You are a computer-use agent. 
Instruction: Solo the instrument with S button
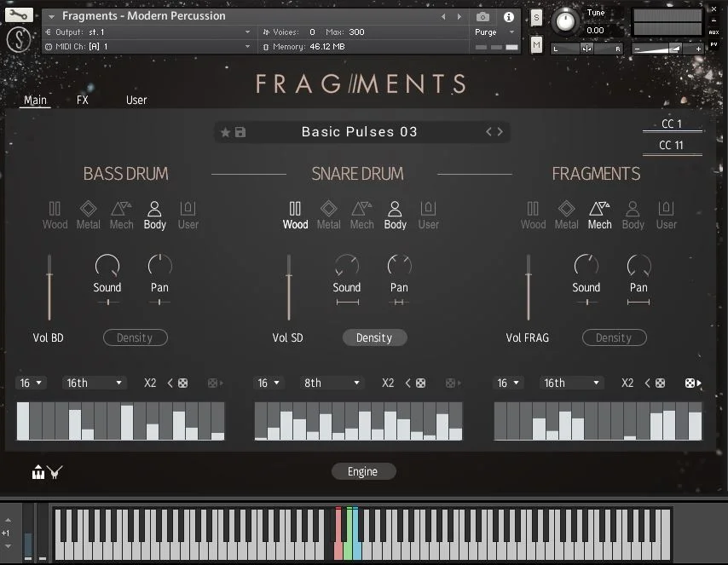coord(536,18)
